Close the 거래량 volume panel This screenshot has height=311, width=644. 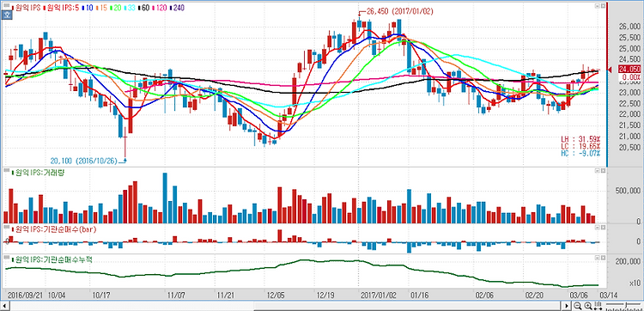point(603,170)
